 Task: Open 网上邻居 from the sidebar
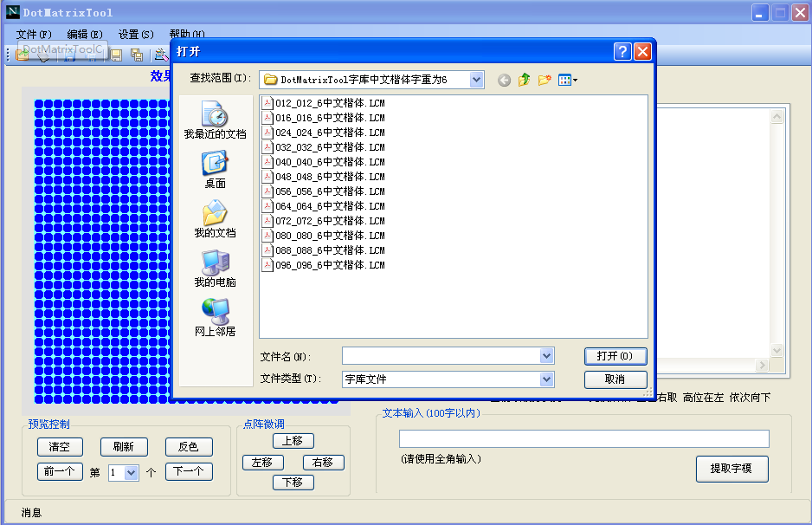click(216, 314)
